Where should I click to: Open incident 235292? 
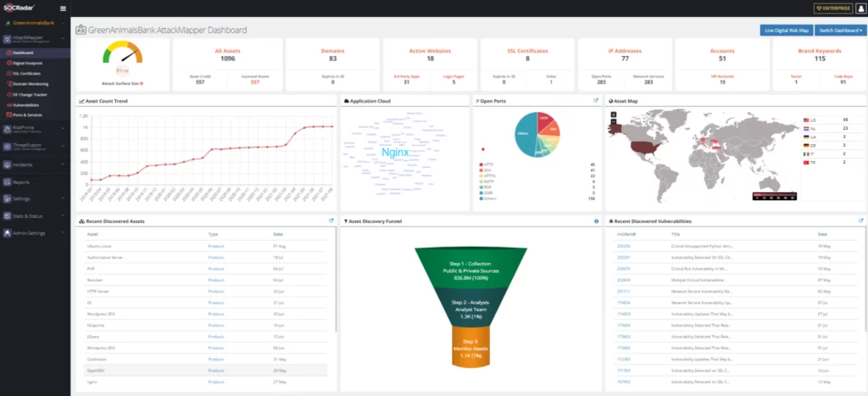(x=624, y=246)
